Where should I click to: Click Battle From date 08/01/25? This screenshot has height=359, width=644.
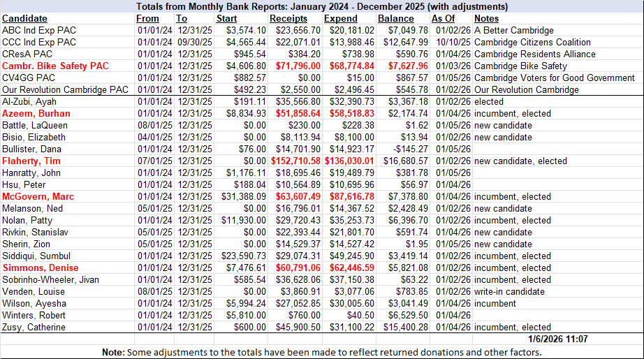(x=155, y=126)
